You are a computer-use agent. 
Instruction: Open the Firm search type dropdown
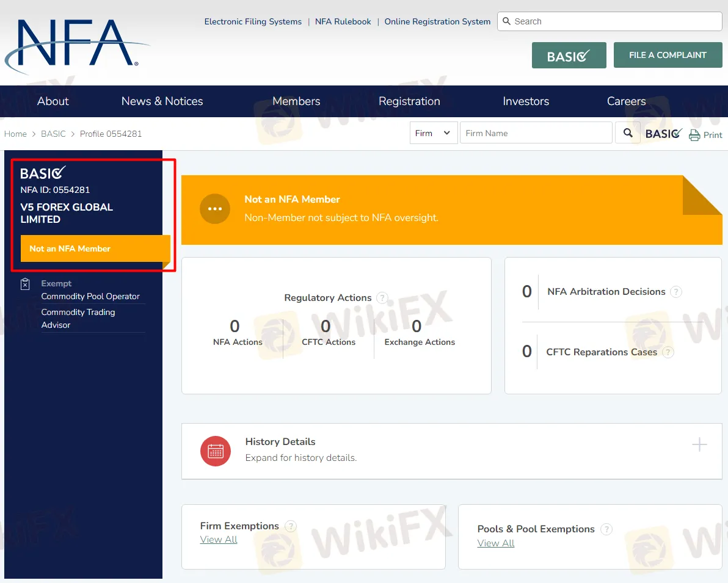point(433,133)
